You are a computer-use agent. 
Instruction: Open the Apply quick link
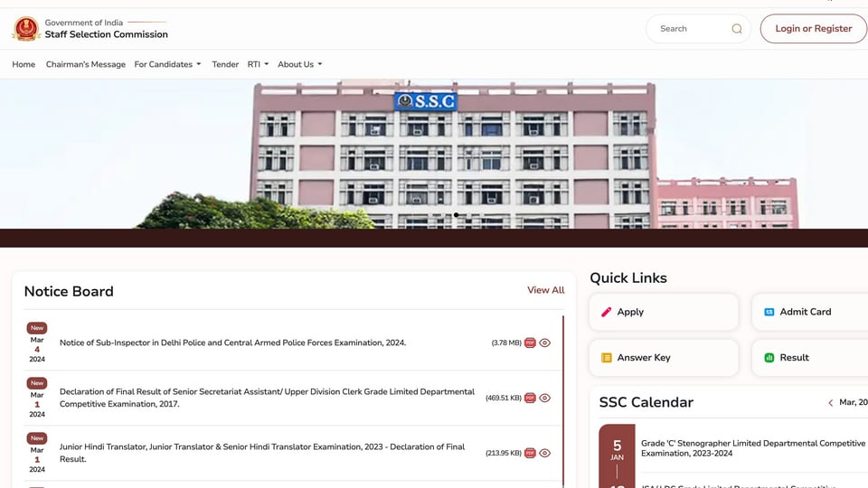(664, 312)
